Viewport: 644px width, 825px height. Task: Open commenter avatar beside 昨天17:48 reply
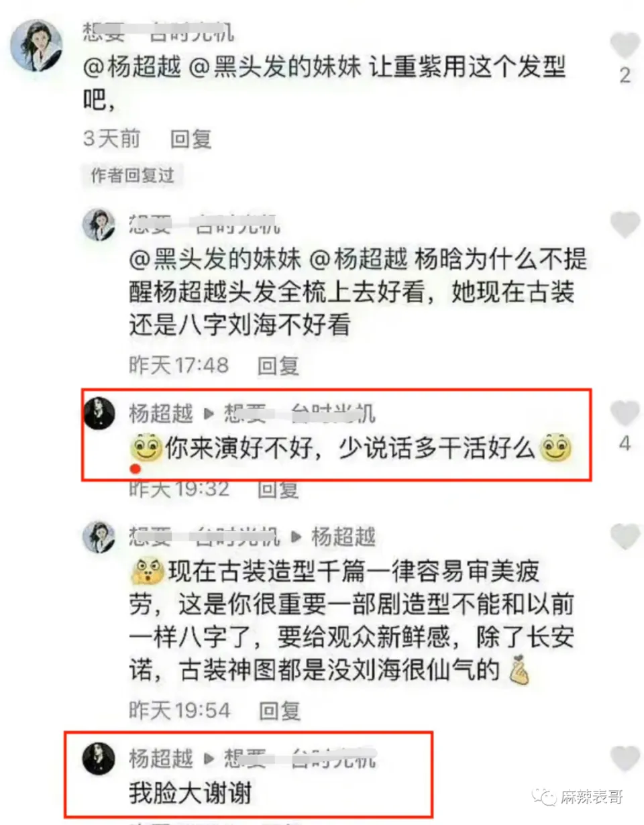pyautogui.click(x=99, y=224)
